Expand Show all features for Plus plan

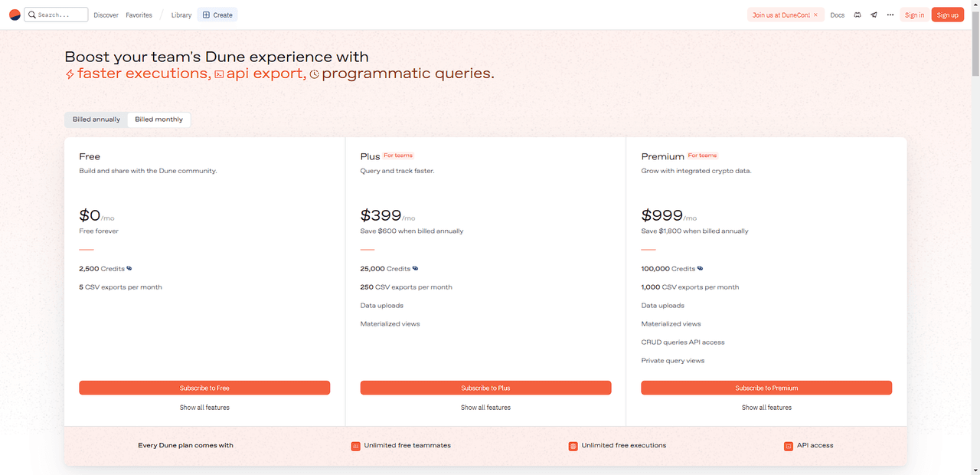pyautogui.click(x=485, y=408)
